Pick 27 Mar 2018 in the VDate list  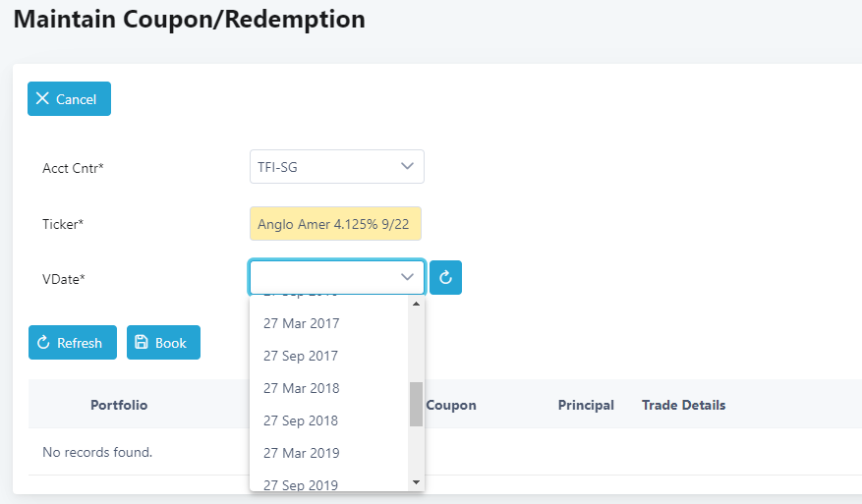[x=301, y=388]
